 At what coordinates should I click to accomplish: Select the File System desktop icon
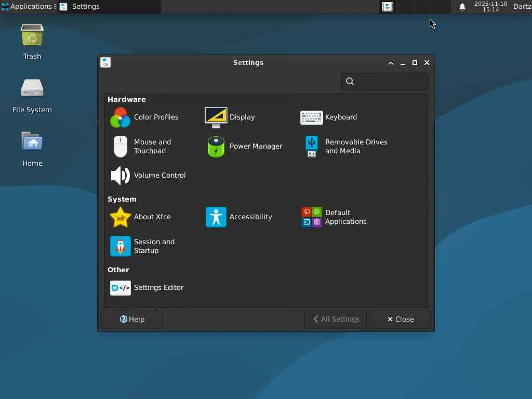pyautogui.click(x=32, y=88)
